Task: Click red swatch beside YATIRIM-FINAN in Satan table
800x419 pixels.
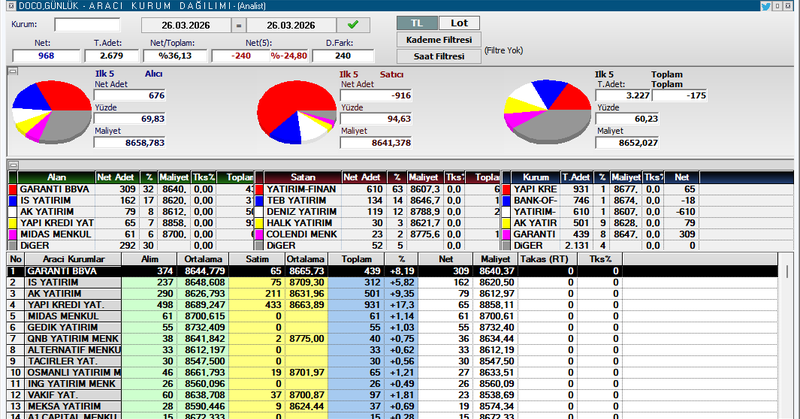Action: point(259,189)
